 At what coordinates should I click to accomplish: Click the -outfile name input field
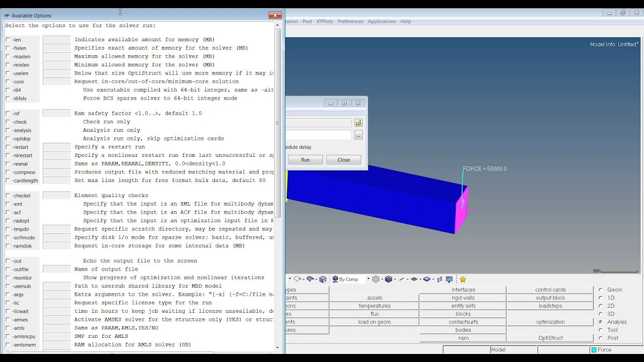point(57,269)
